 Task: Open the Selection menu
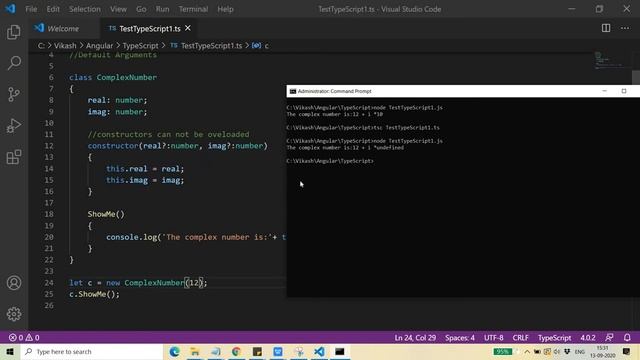pyautogui.click(x=84, y=9)
